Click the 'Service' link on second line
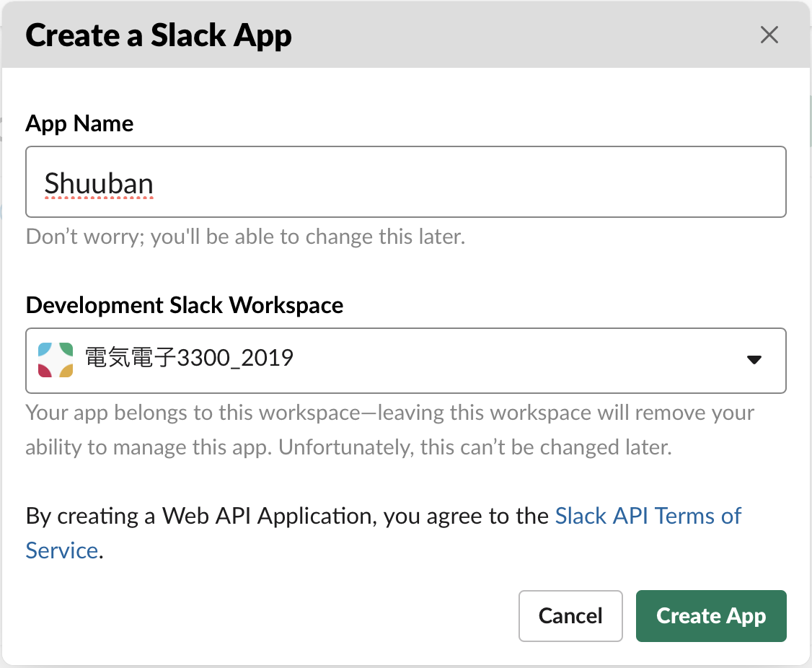This screenshot has height=668, width=812. tap(61, 550)
